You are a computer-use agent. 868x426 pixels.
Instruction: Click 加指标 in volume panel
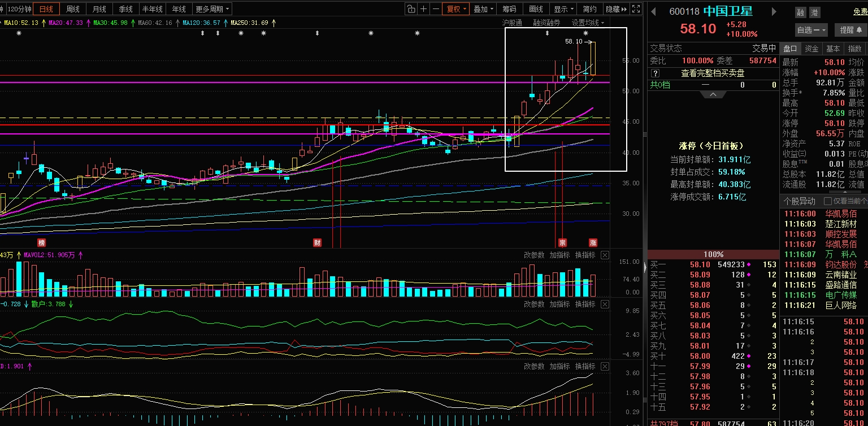pos(559,255)
